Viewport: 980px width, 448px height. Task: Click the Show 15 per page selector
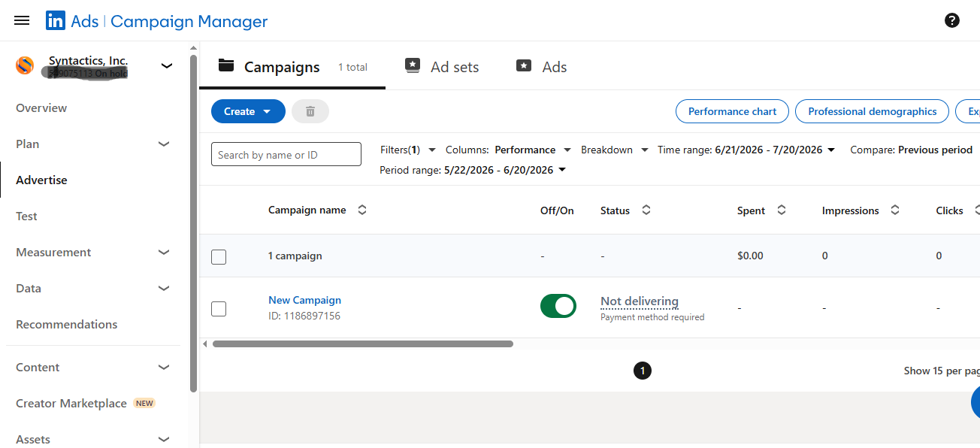coord(942,371)
